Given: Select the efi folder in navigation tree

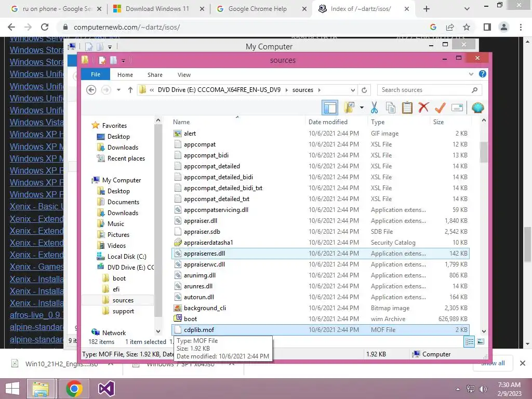Looking at the screenshot, I should [x=116, y=289].
